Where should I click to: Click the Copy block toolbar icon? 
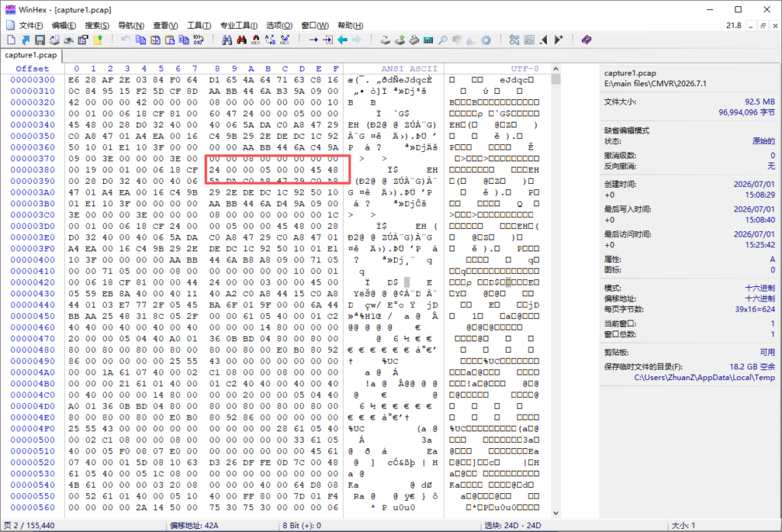(x=141, y=40)
